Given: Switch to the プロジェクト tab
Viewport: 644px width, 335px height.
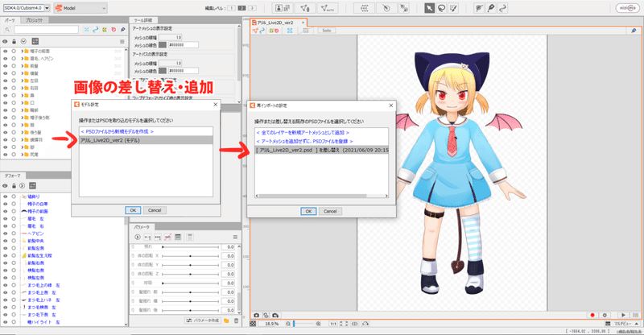Looking at the screenshot, I should pos(34,20).
